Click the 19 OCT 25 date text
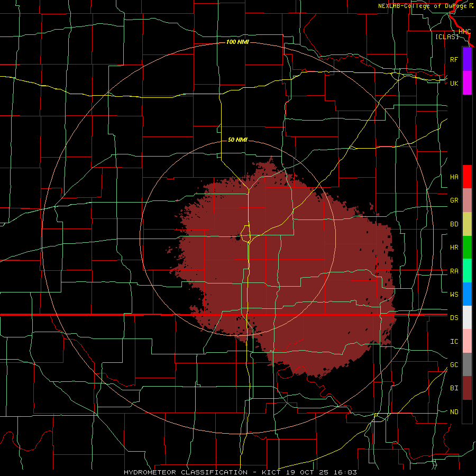Image resolution: width=476 pixels, height=476 pixels. 309,472
